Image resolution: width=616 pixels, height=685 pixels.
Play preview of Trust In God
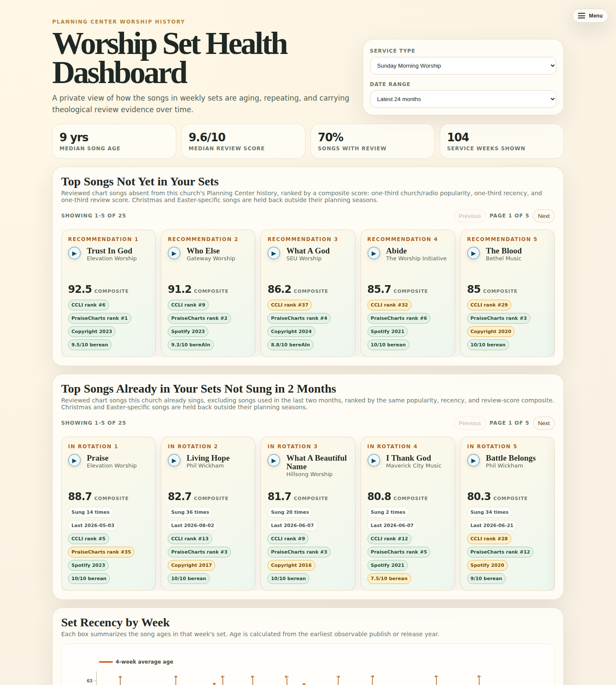[x=74, y=253]
